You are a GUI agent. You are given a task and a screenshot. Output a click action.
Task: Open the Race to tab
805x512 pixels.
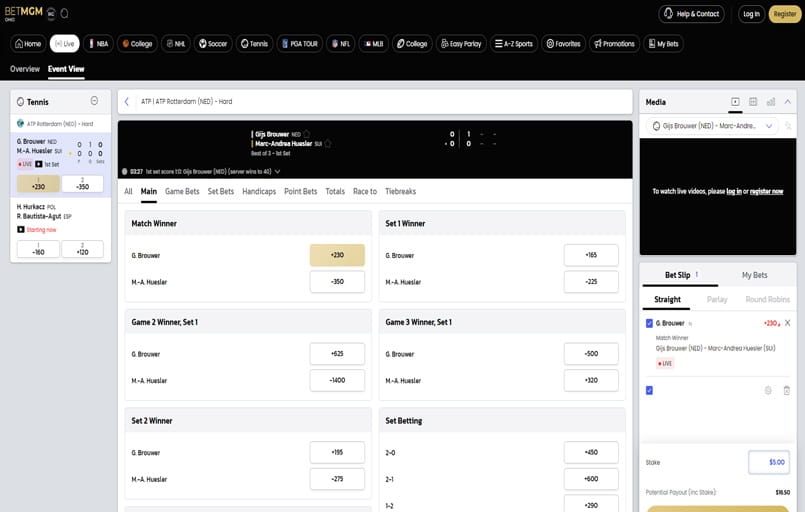click(365, 191)
